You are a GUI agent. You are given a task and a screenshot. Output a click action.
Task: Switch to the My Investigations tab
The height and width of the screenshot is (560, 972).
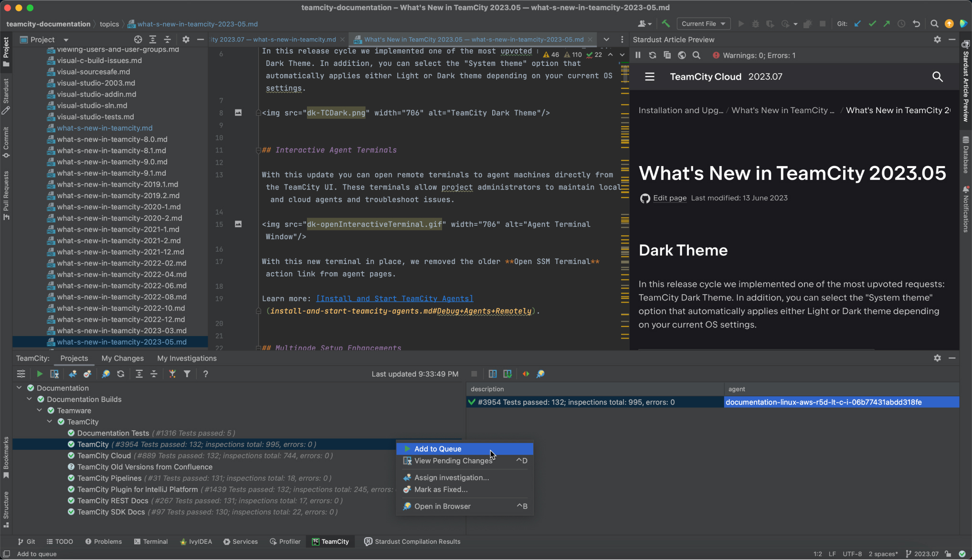click(186, 359)
